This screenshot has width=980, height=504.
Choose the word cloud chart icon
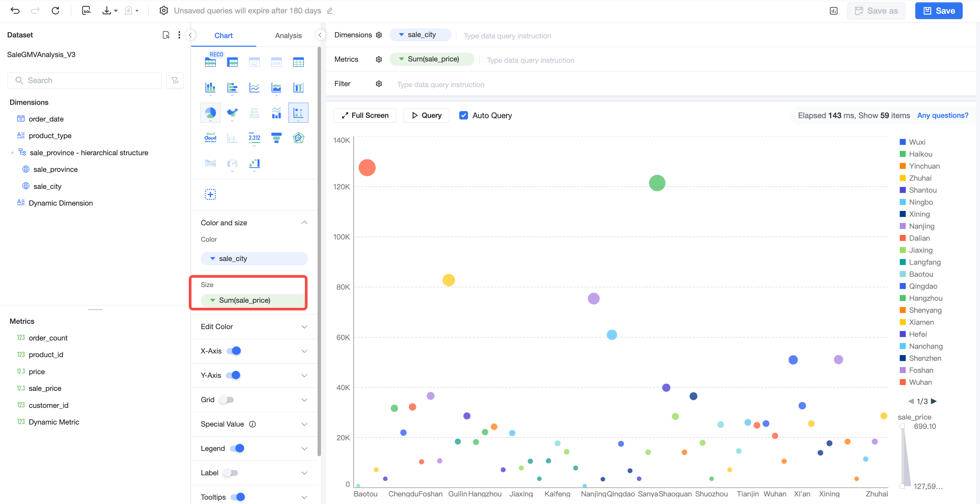(x=210, y=138)
